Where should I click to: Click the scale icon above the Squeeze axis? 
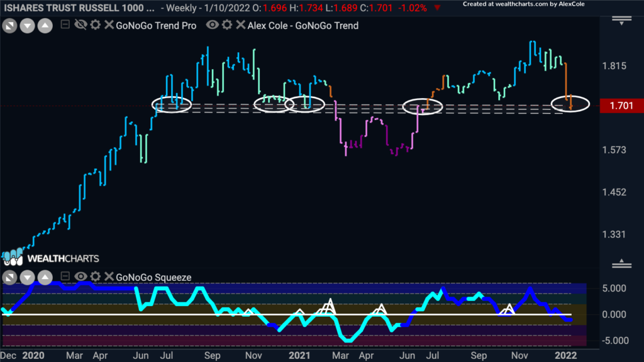coord(622,263)
